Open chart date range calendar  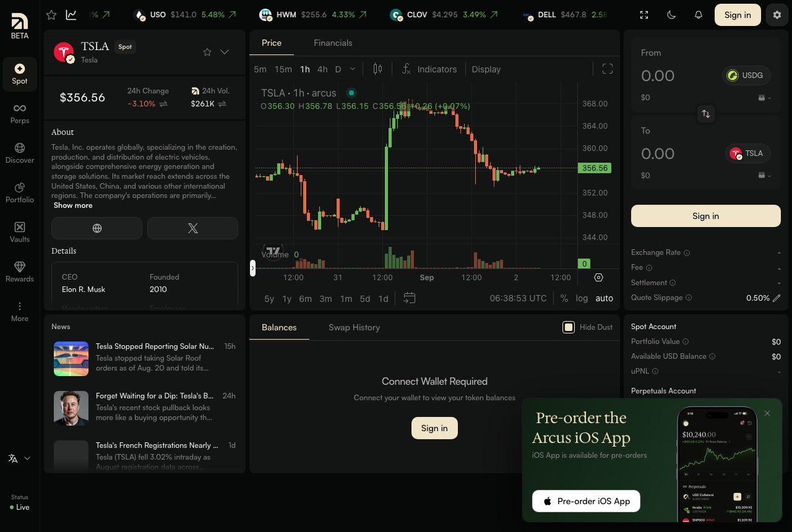[x=409, y=298]
